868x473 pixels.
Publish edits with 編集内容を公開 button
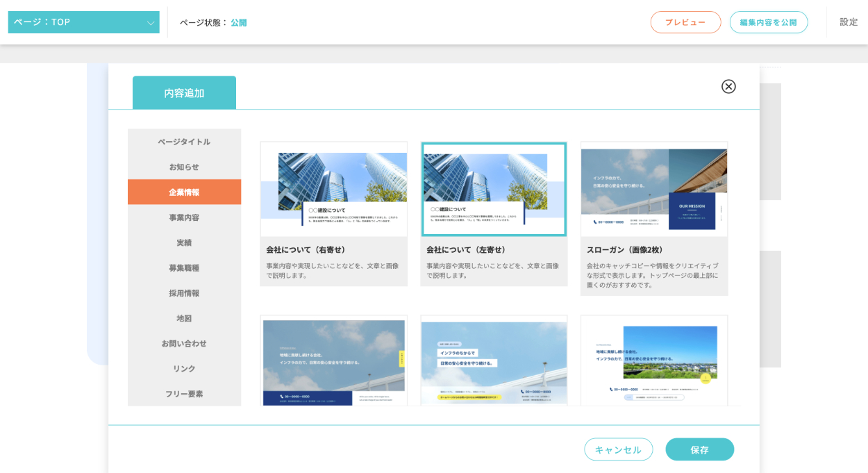coord(768,22)
